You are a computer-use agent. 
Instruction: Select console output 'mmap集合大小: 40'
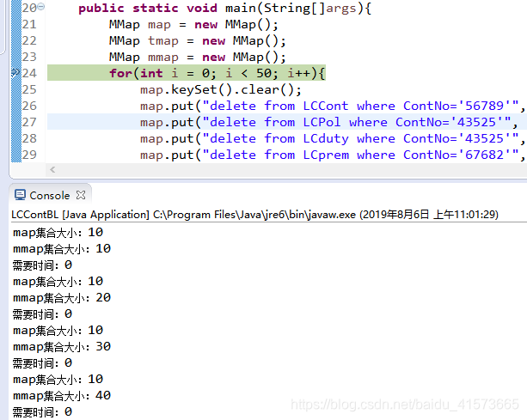pyautogui.click(x=62, y=396)
